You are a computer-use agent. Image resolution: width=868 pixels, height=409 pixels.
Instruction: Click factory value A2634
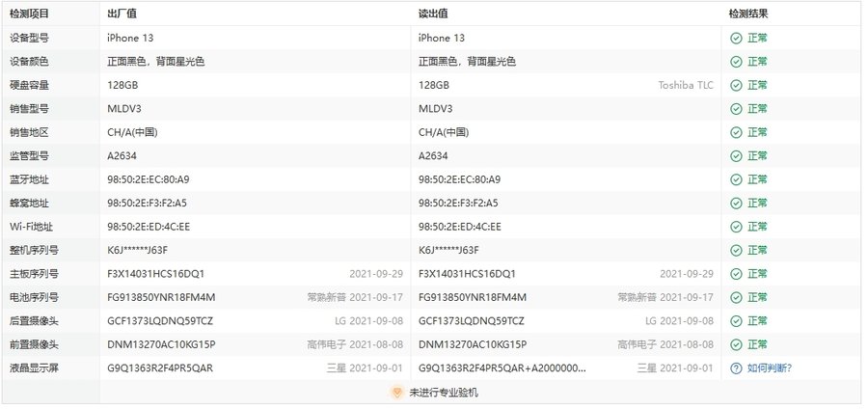[122, 156]
